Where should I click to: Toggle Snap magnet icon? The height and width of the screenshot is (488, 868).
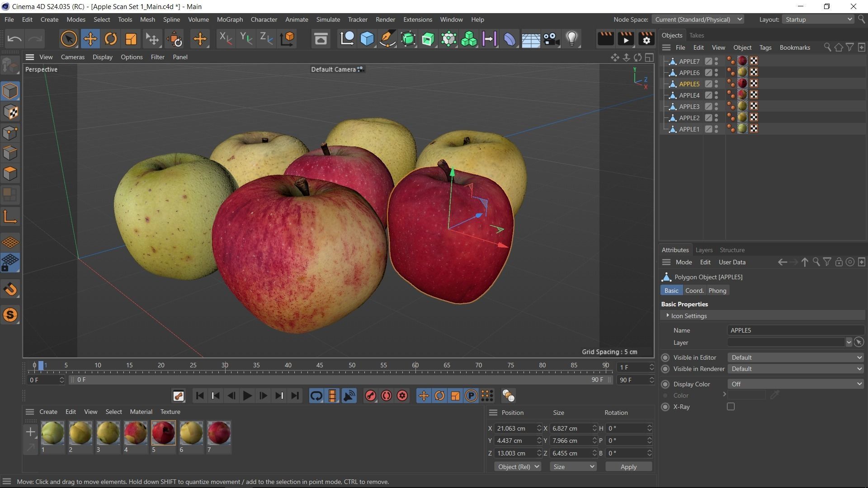pos(10,289)
